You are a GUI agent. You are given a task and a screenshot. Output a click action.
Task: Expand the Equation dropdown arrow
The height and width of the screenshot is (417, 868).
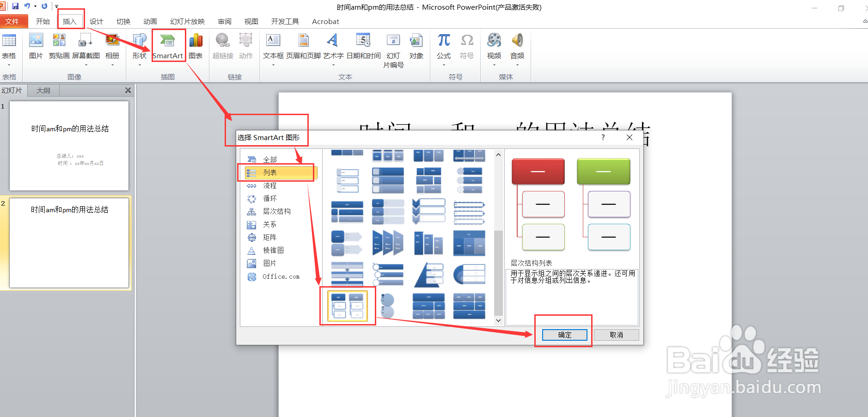444,65
